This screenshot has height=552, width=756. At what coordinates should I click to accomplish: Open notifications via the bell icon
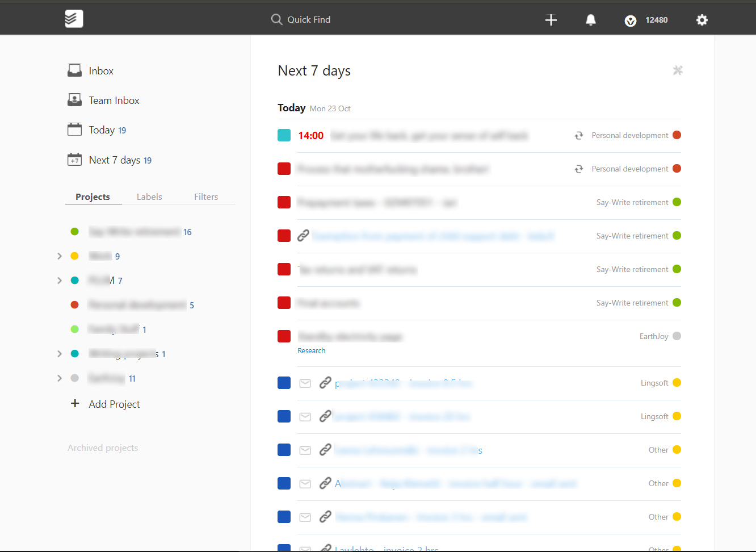[x=590, y=20]
